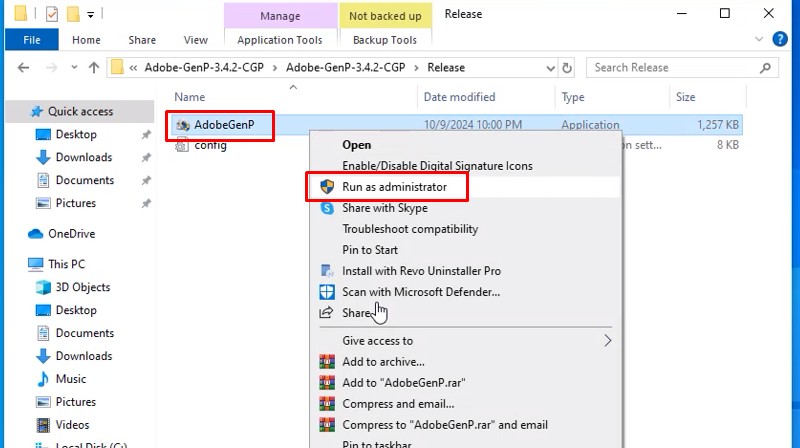This screenshot has height=448, width=800.
Task: Click the Up one level arrow
Action: point(93,68)
